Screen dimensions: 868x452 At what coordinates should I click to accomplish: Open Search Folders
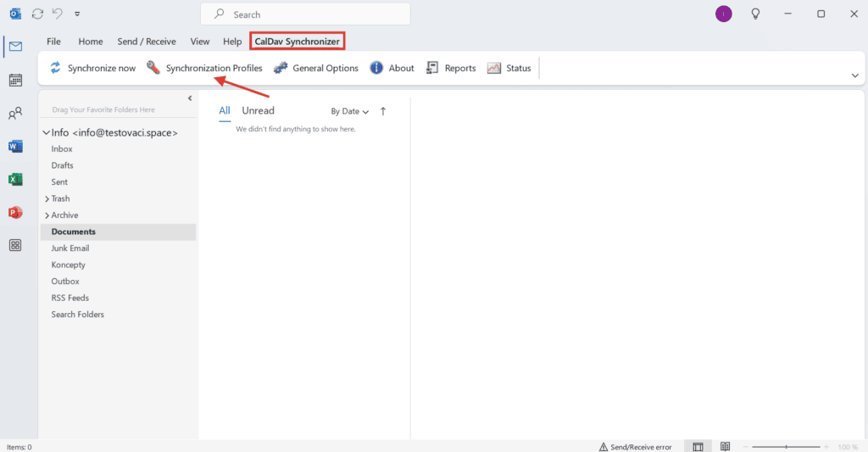77,315
